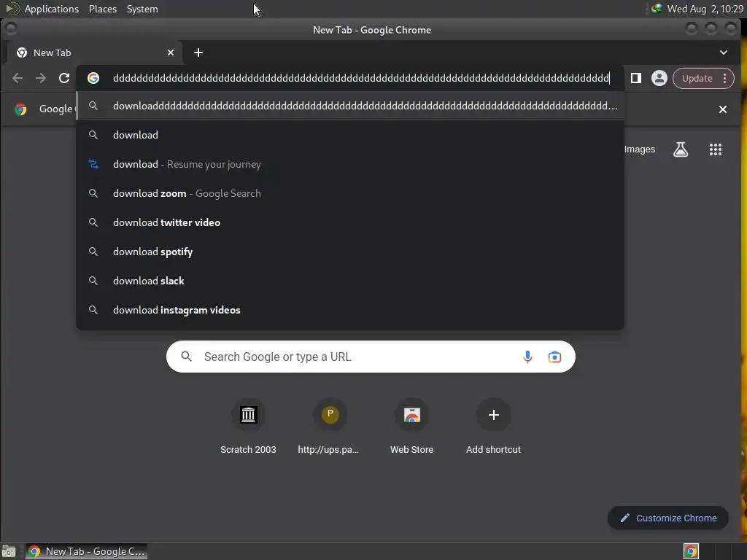Screen dimensions: 747x560
Task: Select 'download zoom' suggestion
Action: coord(350,193)
